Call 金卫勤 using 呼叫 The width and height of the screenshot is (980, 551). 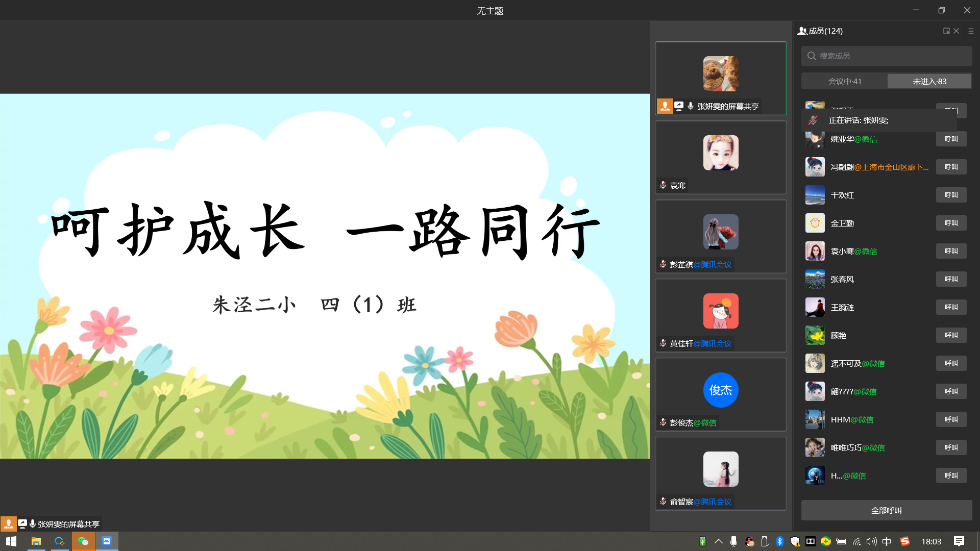pyautogui.click(x=951, y=223)
